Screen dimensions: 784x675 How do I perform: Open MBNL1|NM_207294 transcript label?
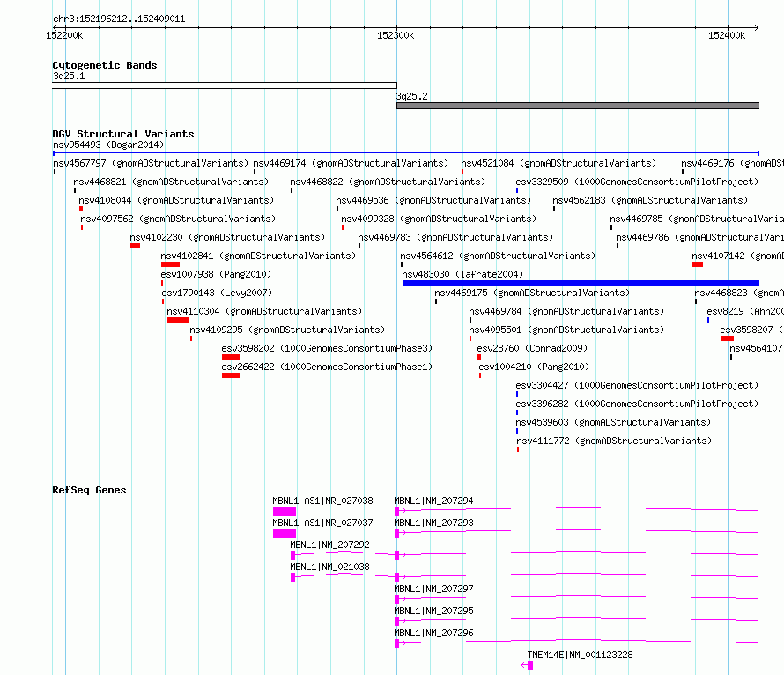coord(433,501)
